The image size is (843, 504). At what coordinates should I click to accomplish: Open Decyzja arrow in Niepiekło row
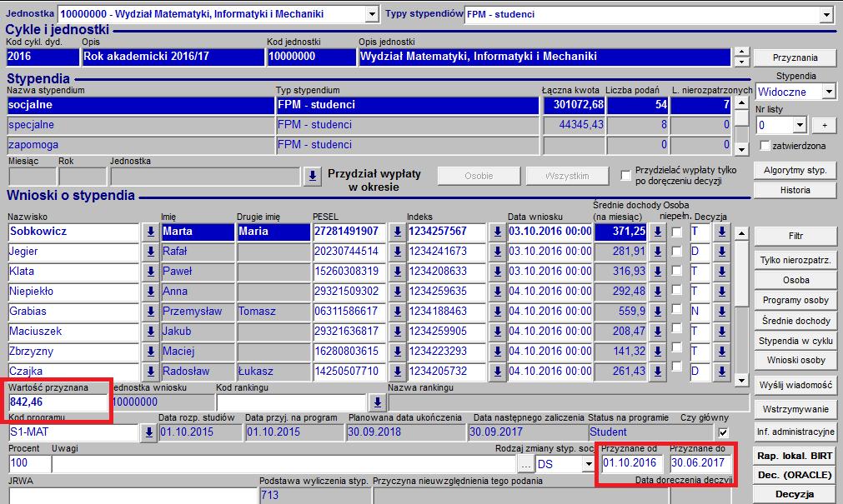click(x=721, y=292)
